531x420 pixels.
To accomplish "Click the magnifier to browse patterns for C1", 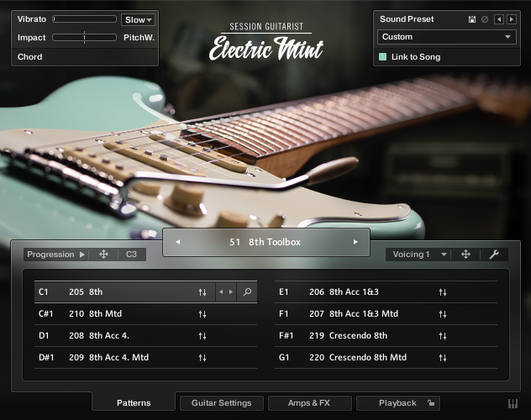I will (247, 292).
